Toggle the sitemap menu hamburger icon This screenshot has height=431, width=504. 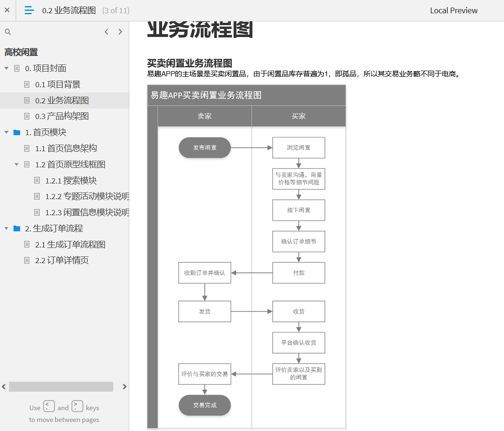pos(29,10)
